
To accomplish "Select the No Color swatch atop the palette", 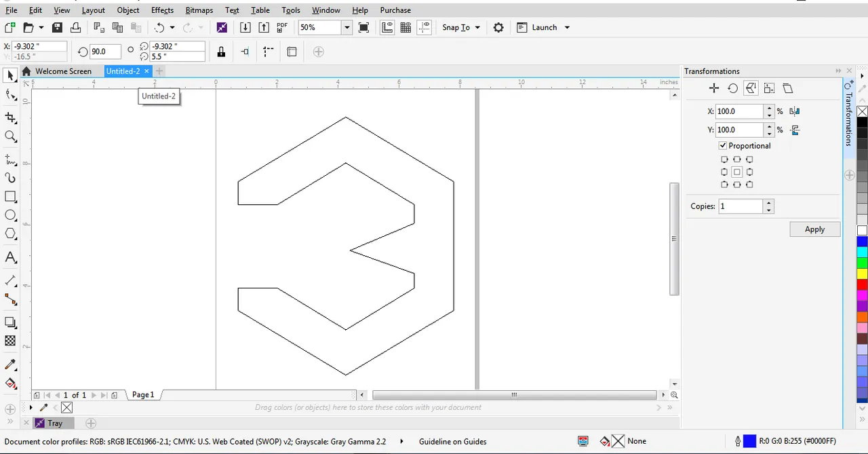I will pyautogui.click(x=862, y=111).
